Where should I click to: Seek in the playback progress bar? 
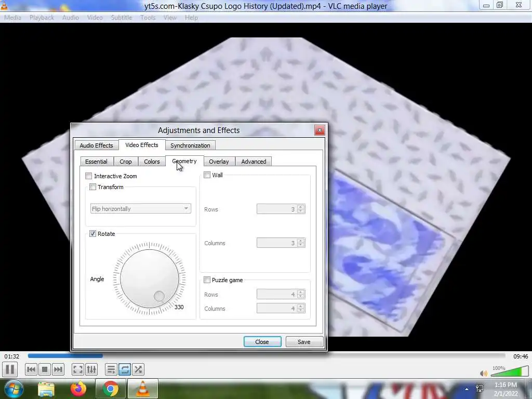[x=267, y=355]
